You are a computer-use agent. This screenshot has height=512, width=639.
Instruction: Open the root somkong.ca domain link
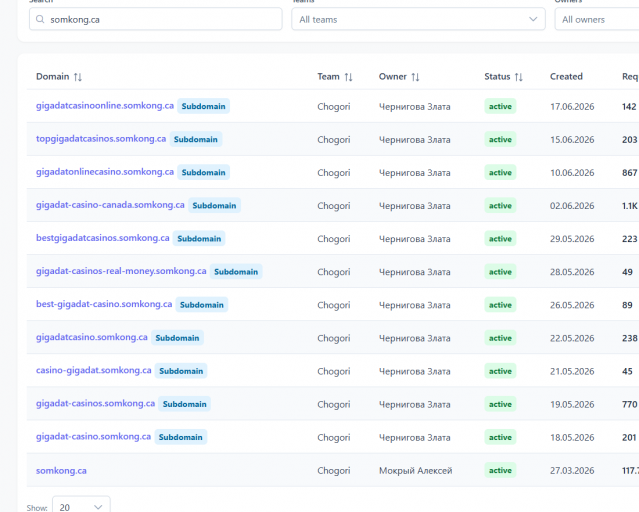pyautogui.click(x=61, y=470)
